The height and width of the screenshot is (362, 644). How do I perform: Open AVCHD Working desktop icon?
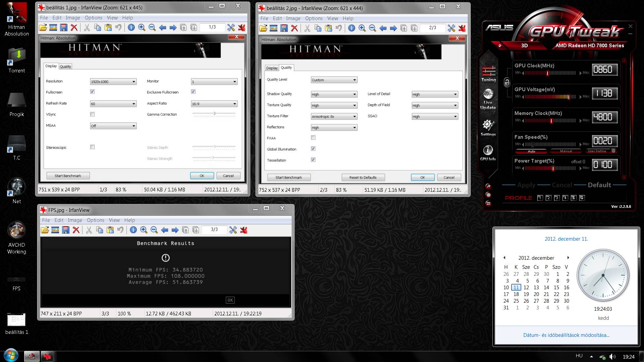pyautogui.click(x=16, y=238)
